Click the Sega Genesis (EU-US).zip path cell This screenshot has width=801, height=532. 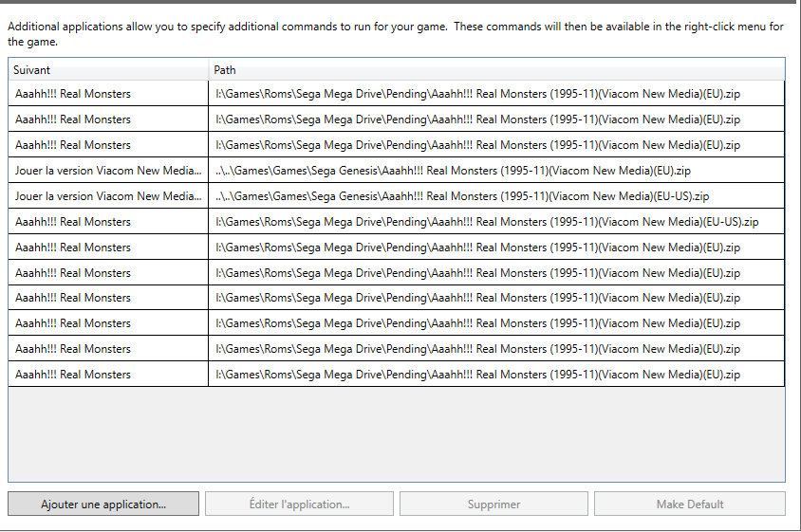click(x=496, y=196)
